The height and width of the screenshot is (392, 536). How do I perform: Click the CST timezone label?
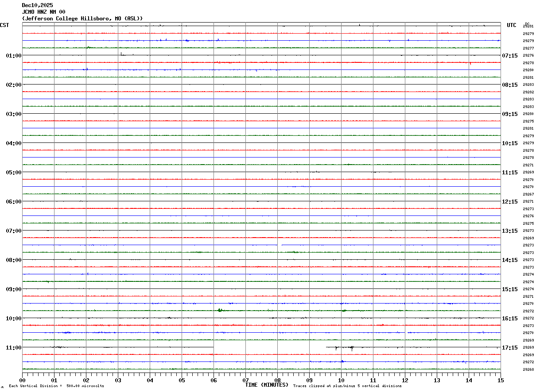4,25
